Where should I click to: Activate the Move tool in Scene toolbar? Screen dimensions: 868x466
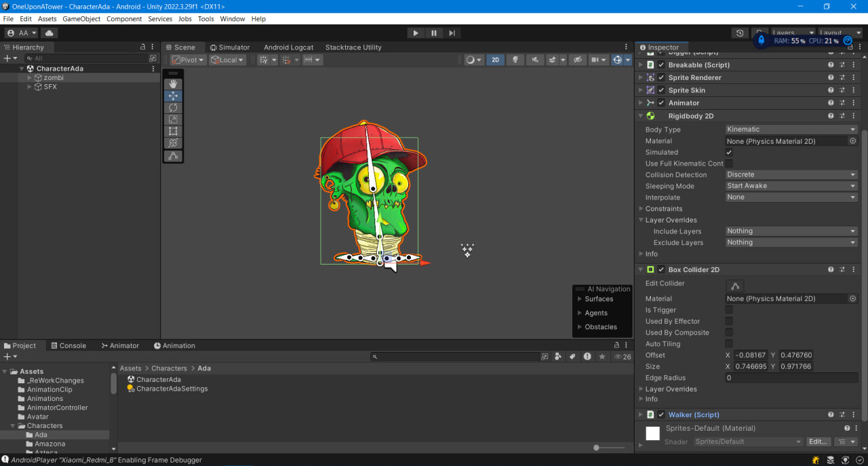174,95
